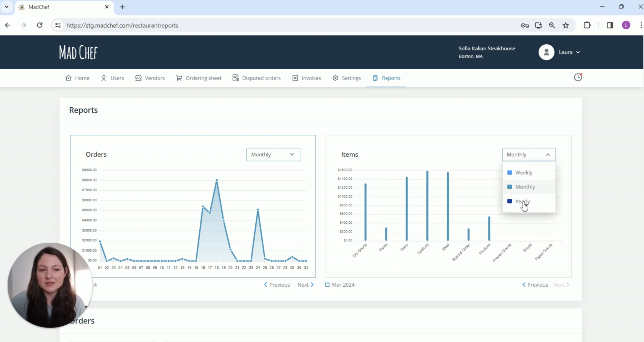This screenshot has height=342, width=644.
Task: Go to Vendors tab
Action: tap(150, 78)
